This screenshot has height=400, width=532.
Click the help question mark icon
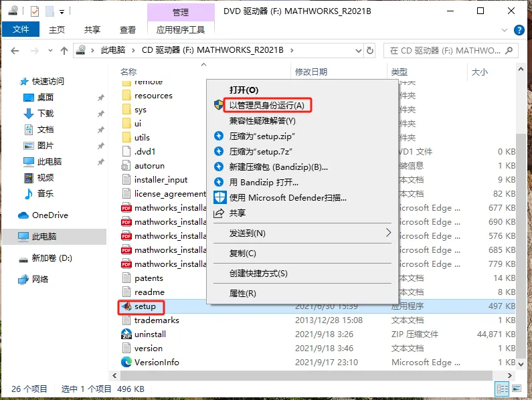pos(519,30)
